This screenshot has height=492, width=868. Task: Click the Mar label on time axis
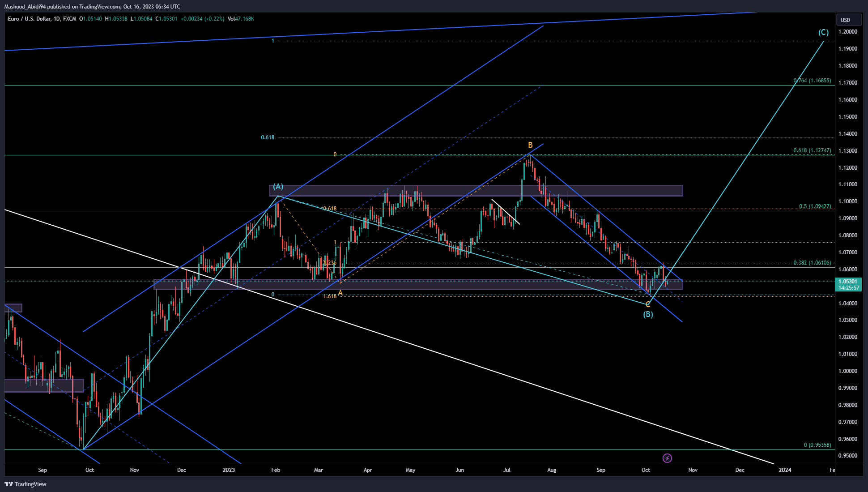[319, 470]
